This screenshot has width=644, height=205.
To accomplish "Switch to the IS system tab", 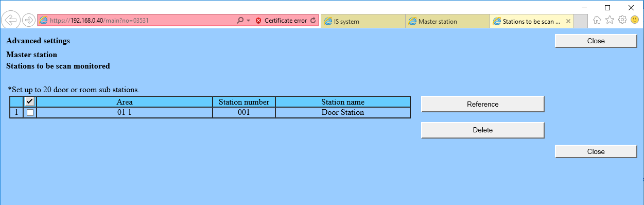I will coord(363,21).
